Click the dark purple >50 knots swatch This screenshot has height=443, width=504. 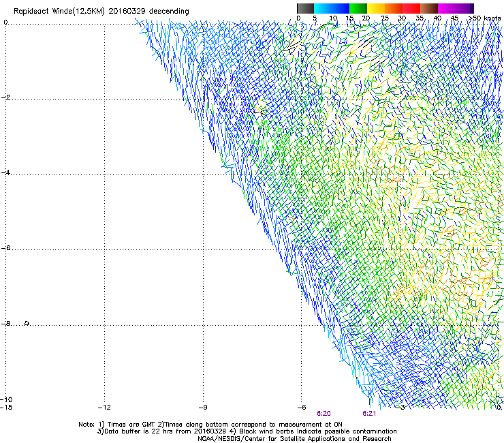[x=472, y=8]
